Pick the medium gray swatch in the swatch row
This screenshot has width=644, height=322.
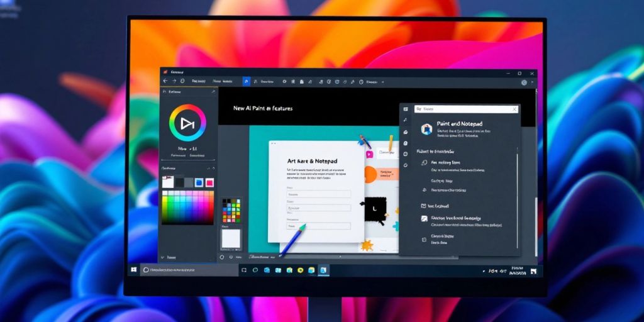pyautogui.click(x=189, y=182)
